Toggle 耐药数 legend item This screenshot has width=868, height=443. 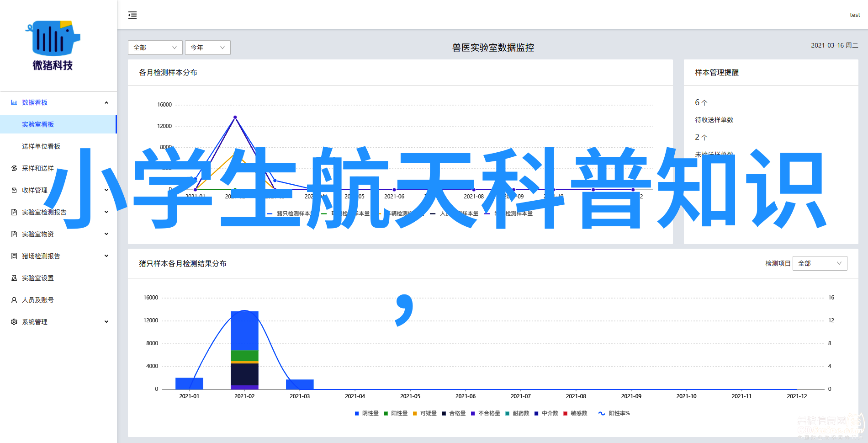[x=517, y=413]
